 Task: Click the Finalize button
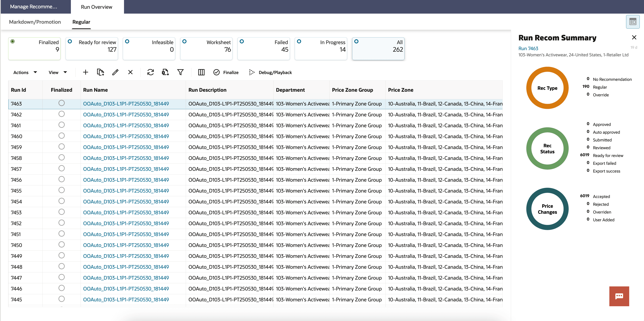coord(226,72)
